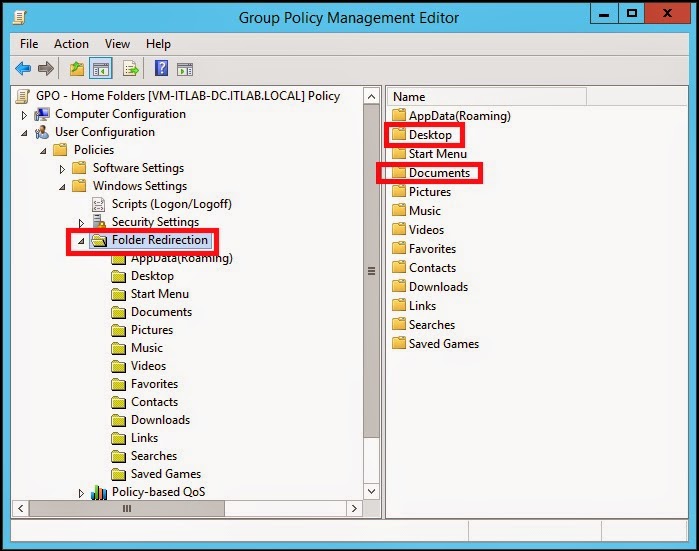Click the Back arrow toolbar icon
This screenshot has width=699, height=551.
23,69
